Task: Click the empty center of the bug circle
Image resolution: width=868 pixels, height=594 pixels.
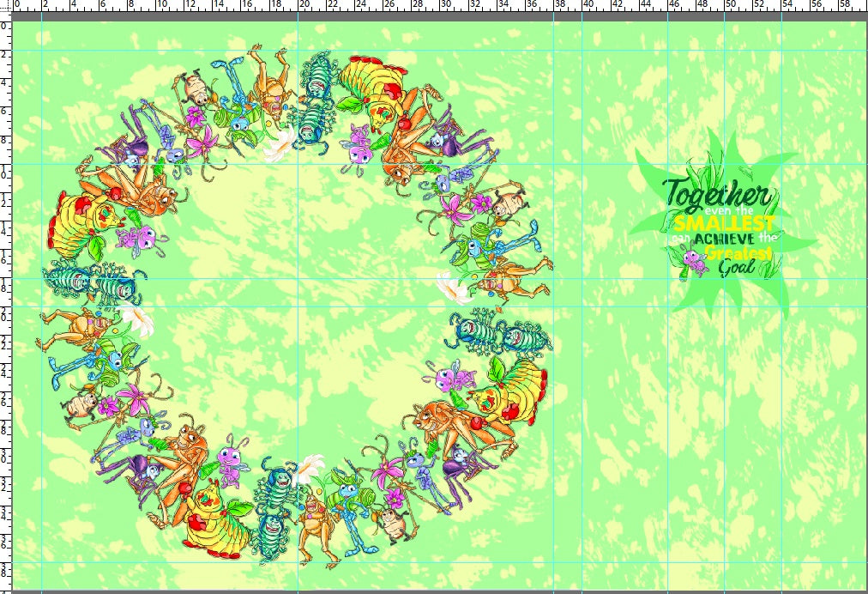Action: coord(296,300)
